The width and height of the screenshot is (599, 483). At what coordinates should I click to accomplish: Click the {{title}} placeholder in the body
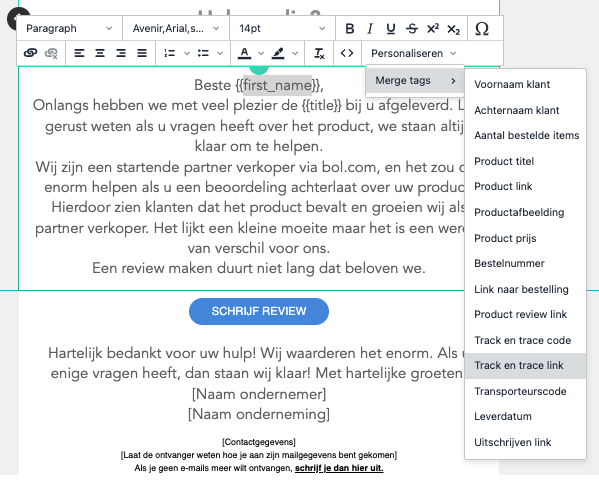point(321,105)
